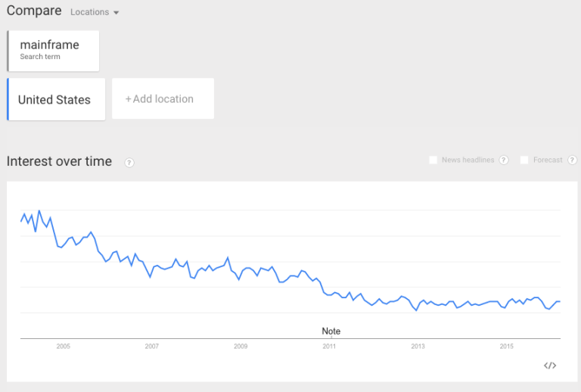Click the Add location button
581x392 pixels.
[162, 98]
